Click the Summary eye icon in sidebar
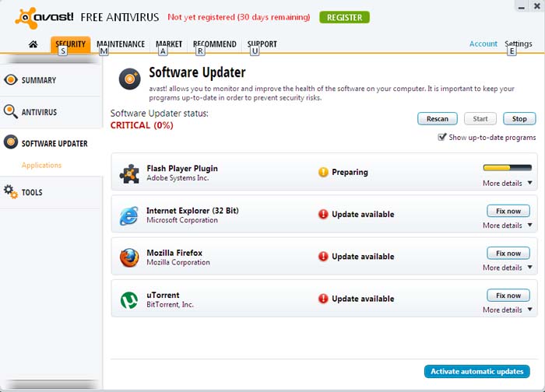Screen dimensions: 545x392 click(x=11, y=79)
